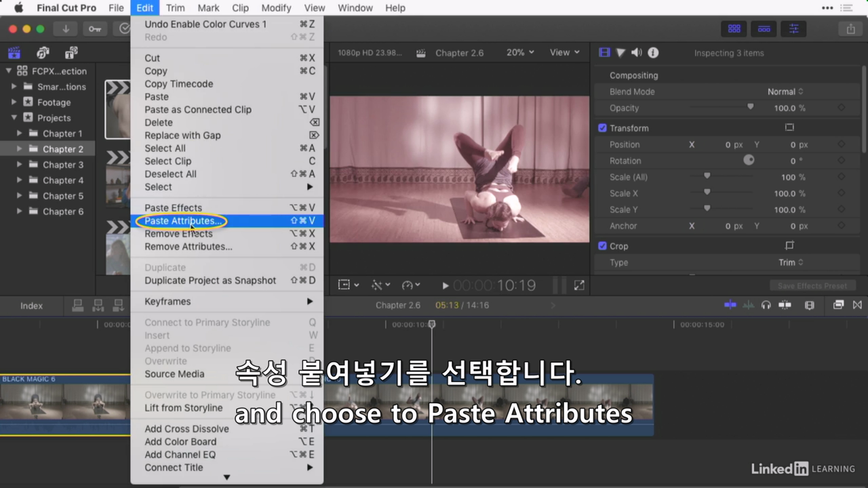The image size is (868, 488).
Task: Toggle audio skimming waveform icon
Action: [748, 305]
